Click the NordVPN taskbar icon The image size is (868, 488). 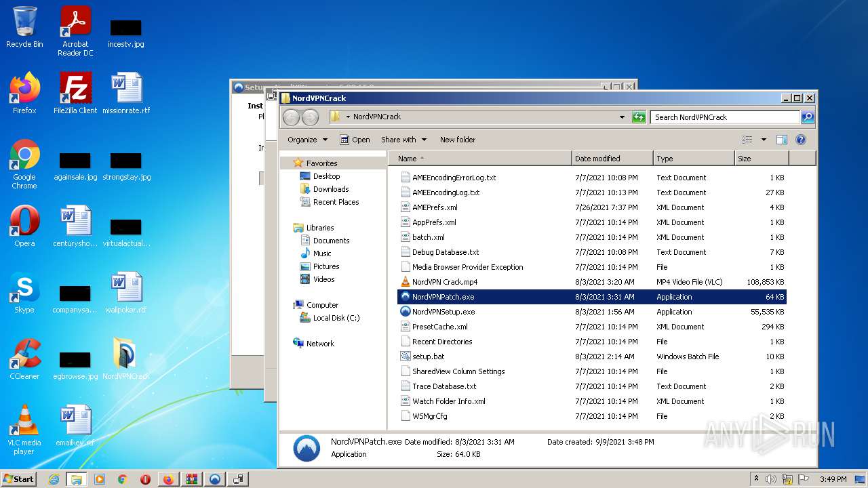click(215, 479)
